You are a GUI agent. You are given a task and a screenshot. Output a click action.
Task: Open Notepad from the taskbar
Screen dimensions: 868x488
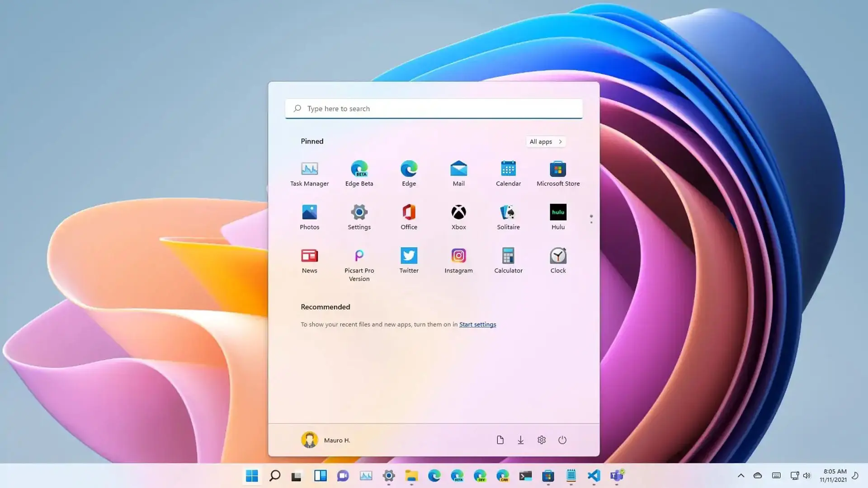tap(571, 475)
